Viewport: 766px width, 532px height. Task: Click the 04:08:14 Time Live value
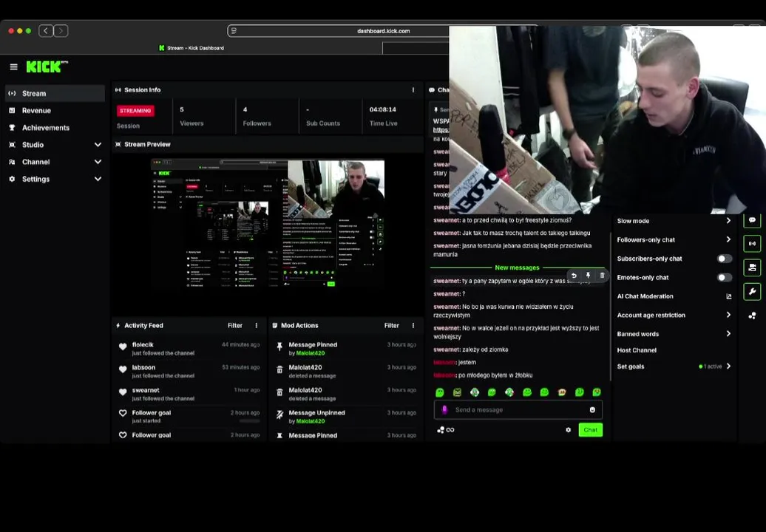[382, 110]
